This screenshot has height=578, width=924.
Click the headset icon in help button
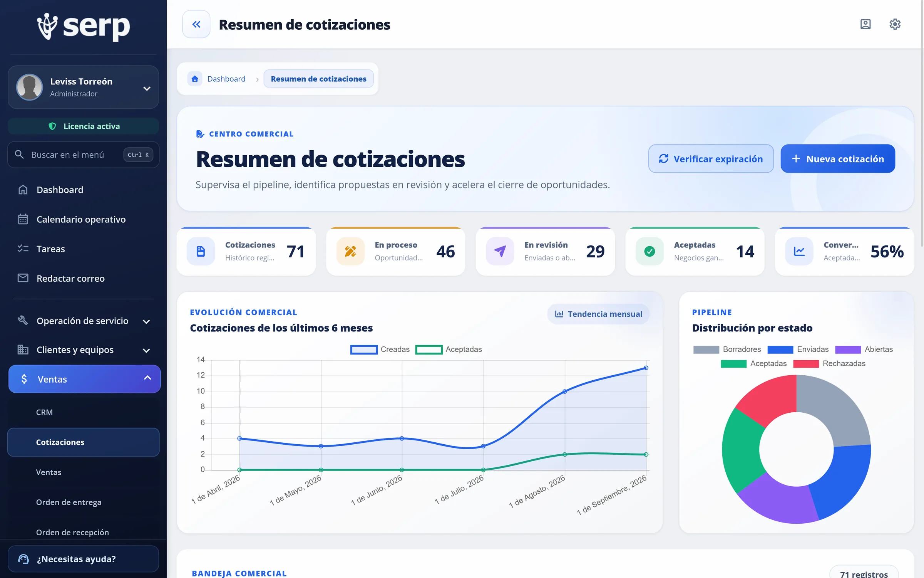click(23, 559)
